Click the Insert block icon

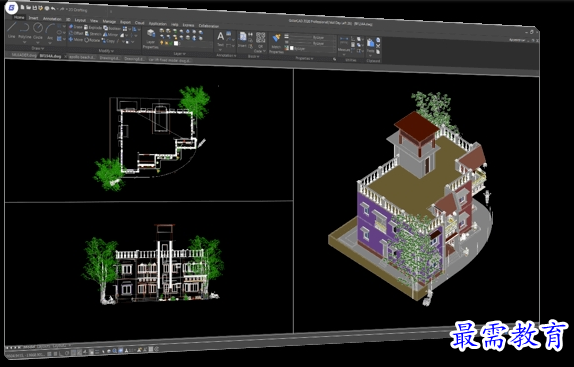click(243, 39)
